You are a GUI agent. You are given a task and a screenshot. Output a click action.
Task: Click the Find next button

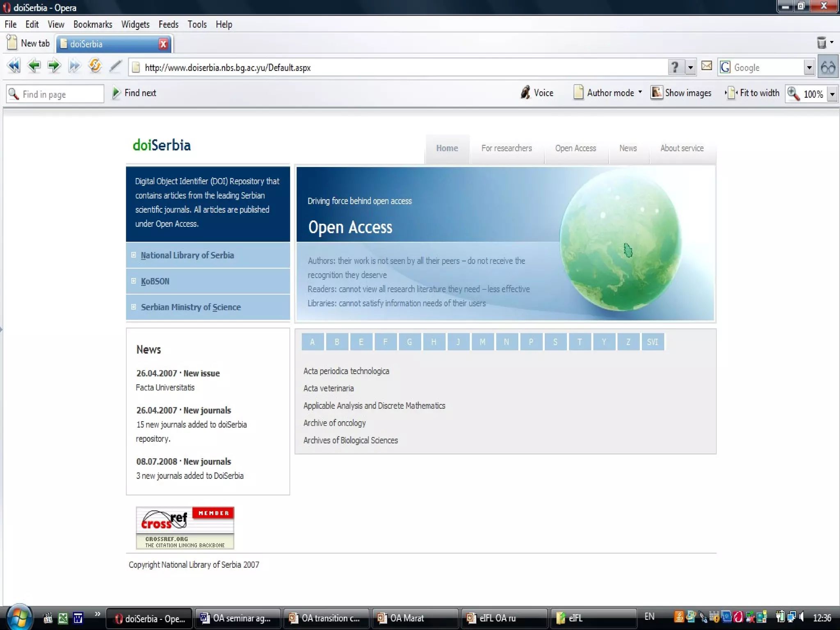(x=135, y=93)
